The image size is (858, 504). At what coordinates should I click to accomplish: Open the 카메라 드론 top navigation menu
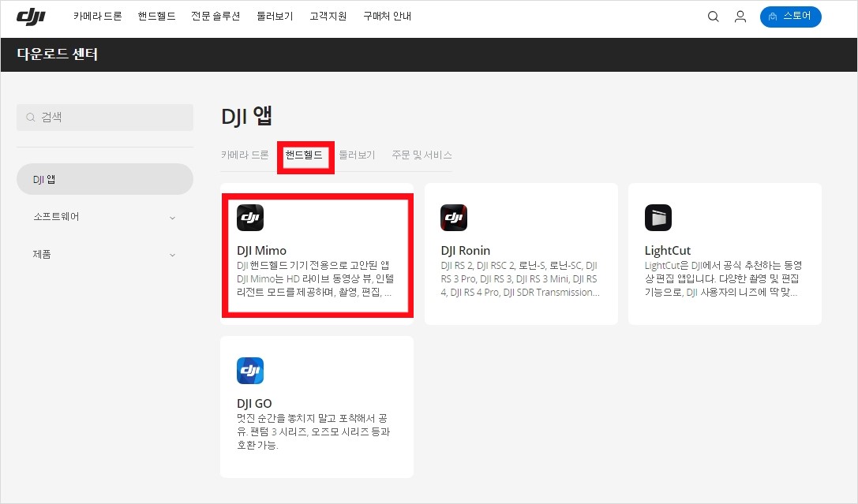tap(97, 17)
